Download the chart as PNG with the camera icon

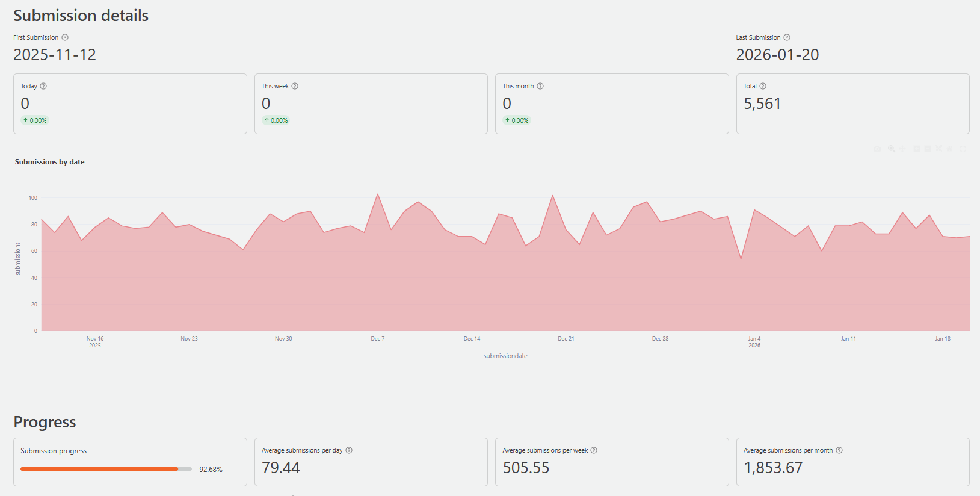point(877,149)
